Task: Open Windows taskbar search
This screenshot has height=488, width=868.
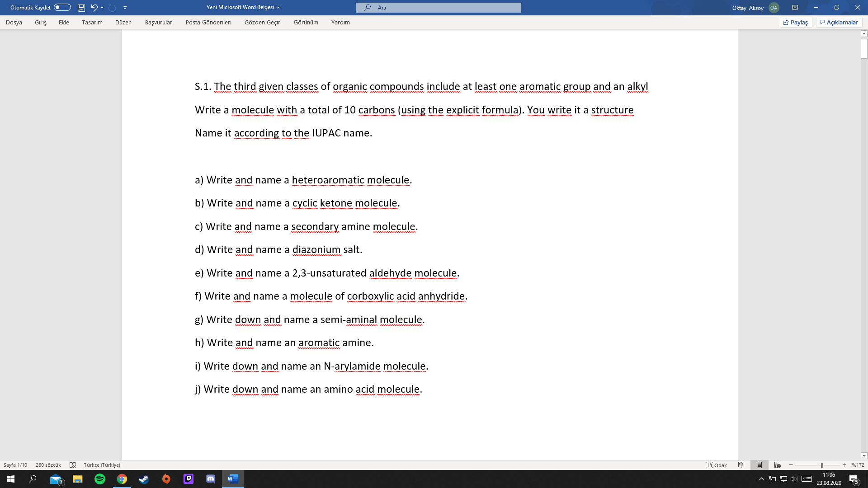Action: pos(33,479)
